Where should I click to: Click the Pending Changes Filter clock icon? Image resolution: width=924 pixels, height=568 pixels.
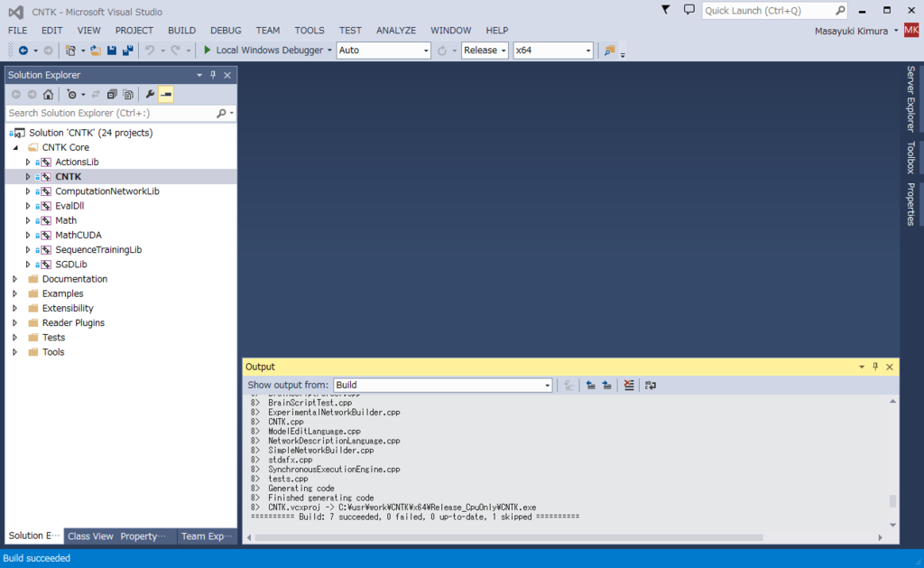pos(71,95)
